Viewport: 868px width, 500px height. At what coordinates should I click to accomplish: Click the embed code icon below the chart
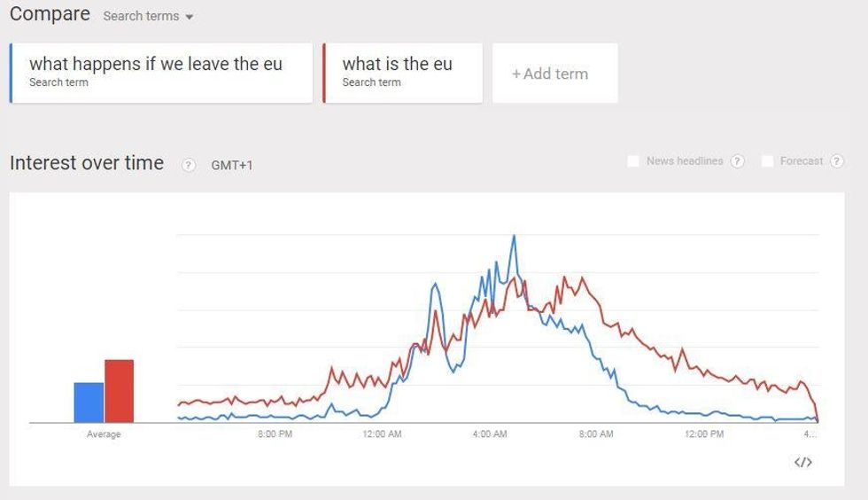tap(803, 462)
